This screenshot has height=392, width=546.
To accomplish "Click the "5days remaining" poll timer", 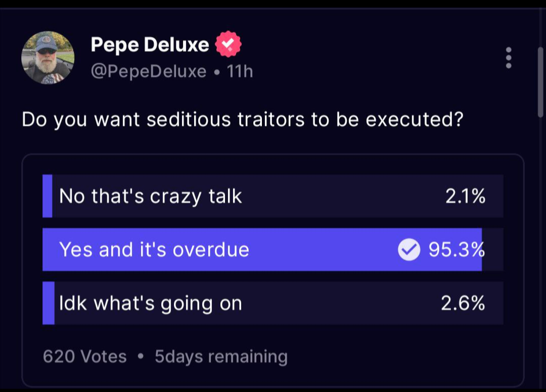I will tap(221, 357).
